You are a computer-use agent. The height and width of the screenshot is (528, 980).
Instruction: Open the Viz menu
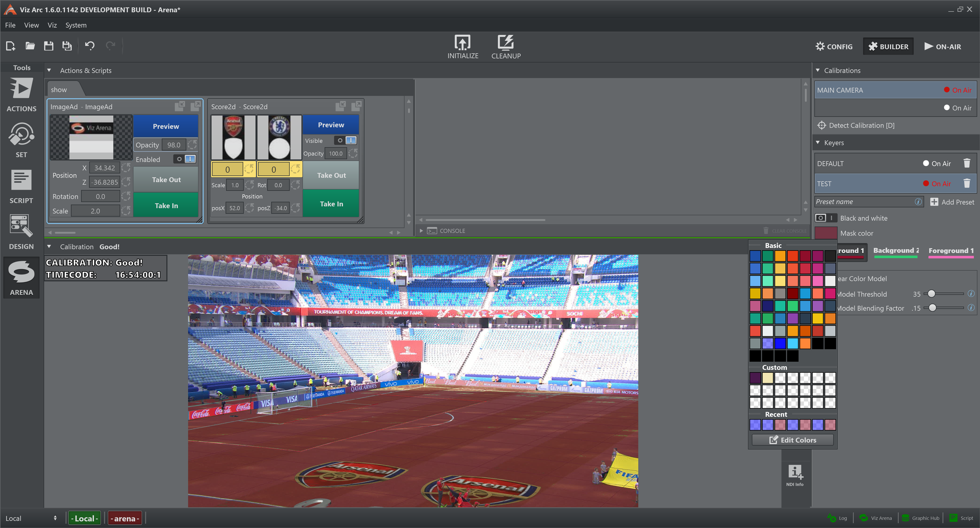click(x=52, y=25)
